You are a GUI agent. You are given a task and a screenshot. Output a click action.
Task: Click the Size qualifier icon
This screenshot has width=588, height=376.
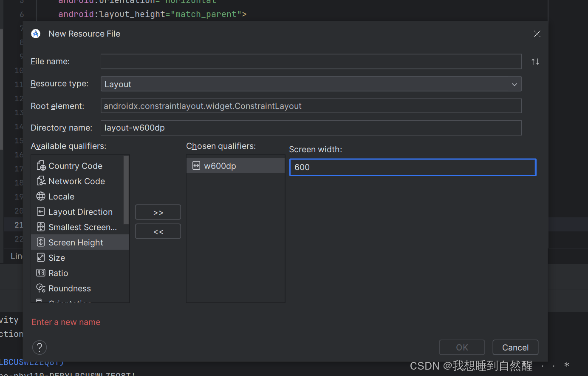[x=41, y=257]
